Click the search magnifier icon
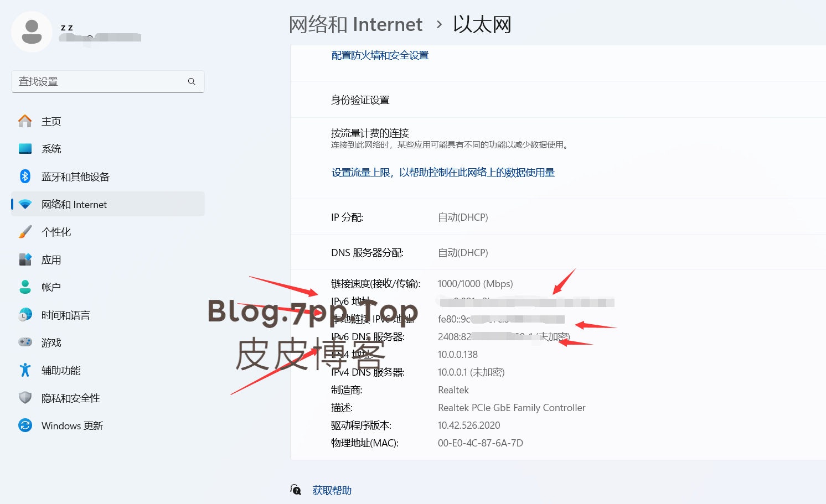The image size is (826, 504). (192, 82)
